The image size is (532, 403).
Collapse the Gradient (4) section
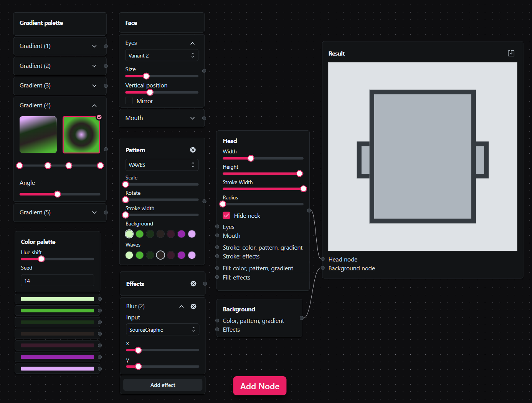(x=94, y=105)
